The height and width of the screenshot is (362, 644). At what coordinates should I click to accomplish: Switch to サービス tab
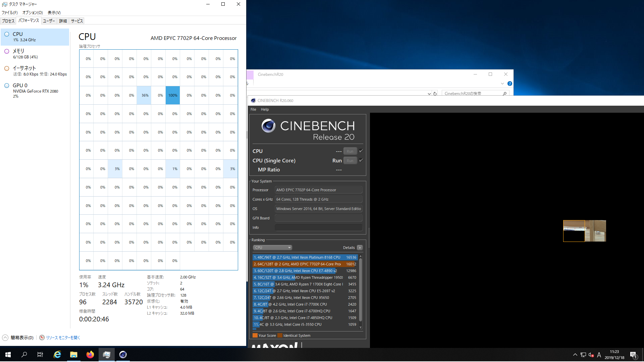(77, 21)
